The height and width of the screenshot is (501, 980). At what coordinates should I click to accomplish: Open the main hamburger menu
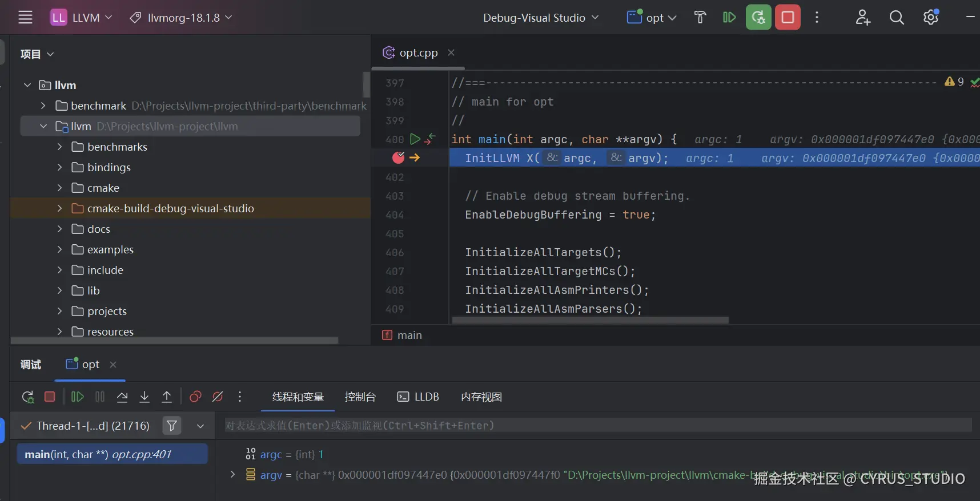pos(25,17)
